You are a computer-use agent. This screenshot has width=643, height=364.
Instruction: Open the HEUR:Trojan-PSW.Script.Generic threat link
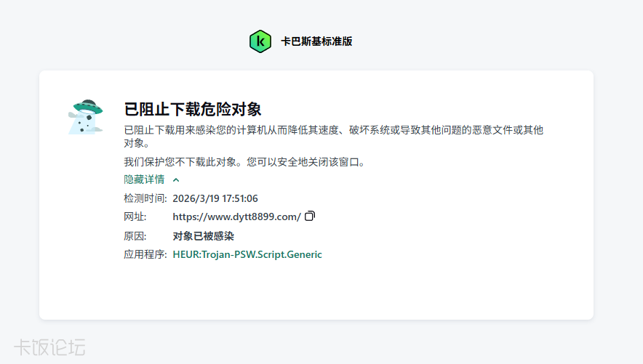point(247,254)
